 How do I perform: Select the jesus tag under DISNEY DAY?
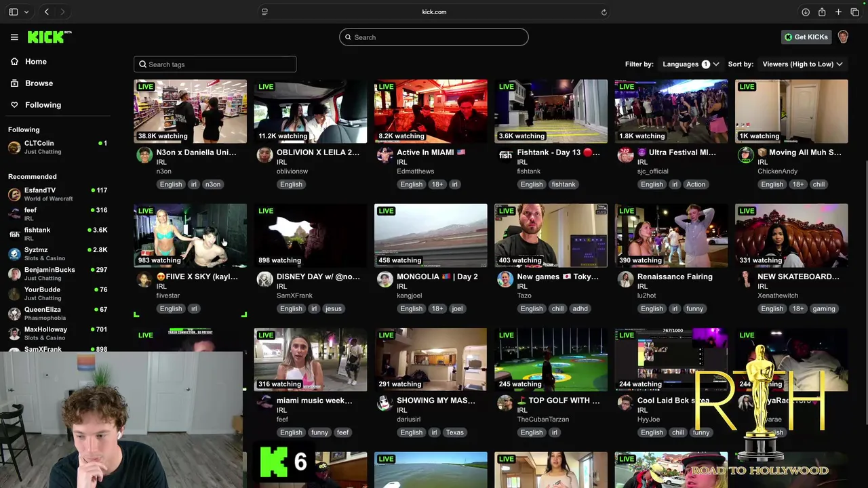coord(333,308)
